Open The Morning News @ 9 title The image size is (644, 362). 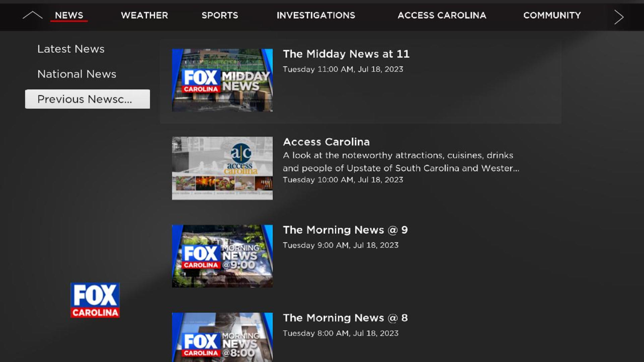tap(345, 230)
